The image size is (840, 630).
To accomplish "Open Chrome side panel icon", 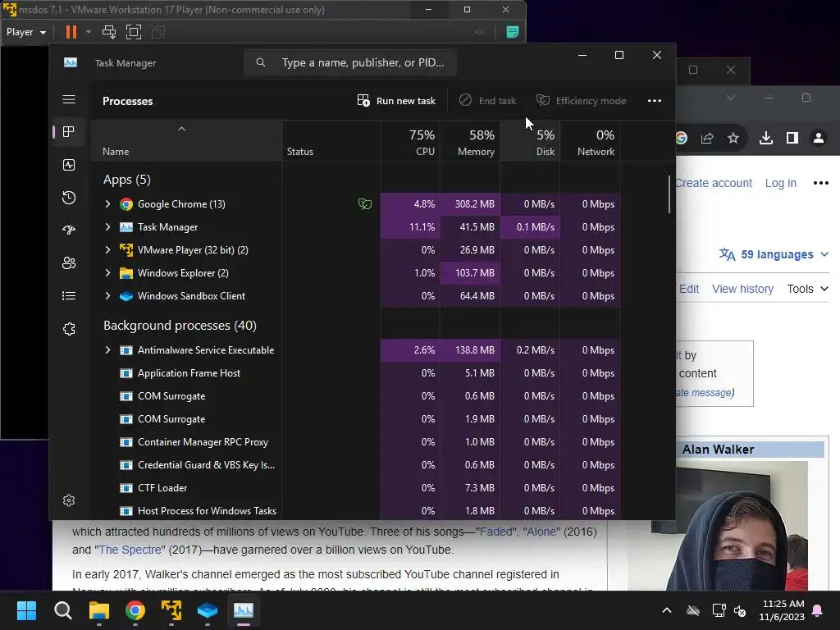I will (x=792, y=138).
